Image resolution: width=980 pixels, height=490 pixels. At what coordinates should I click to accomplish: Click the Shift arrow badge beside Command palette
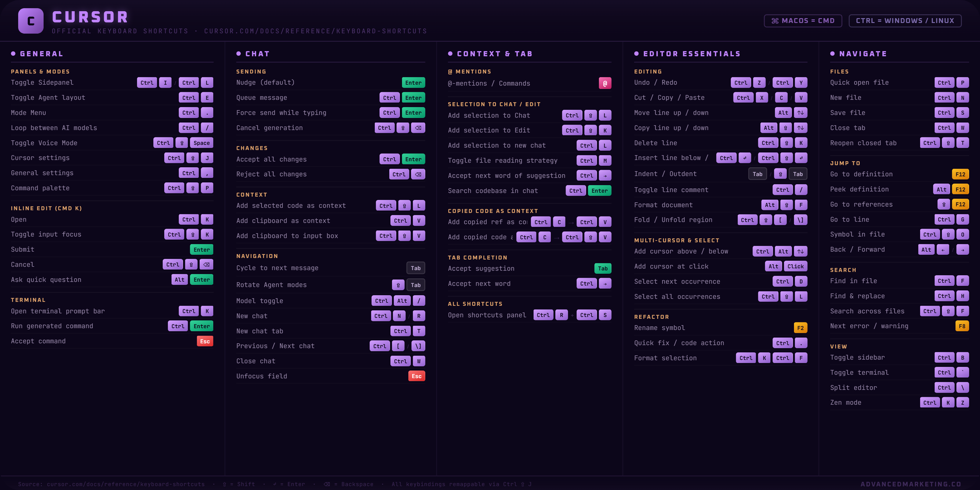click(192, 188)
